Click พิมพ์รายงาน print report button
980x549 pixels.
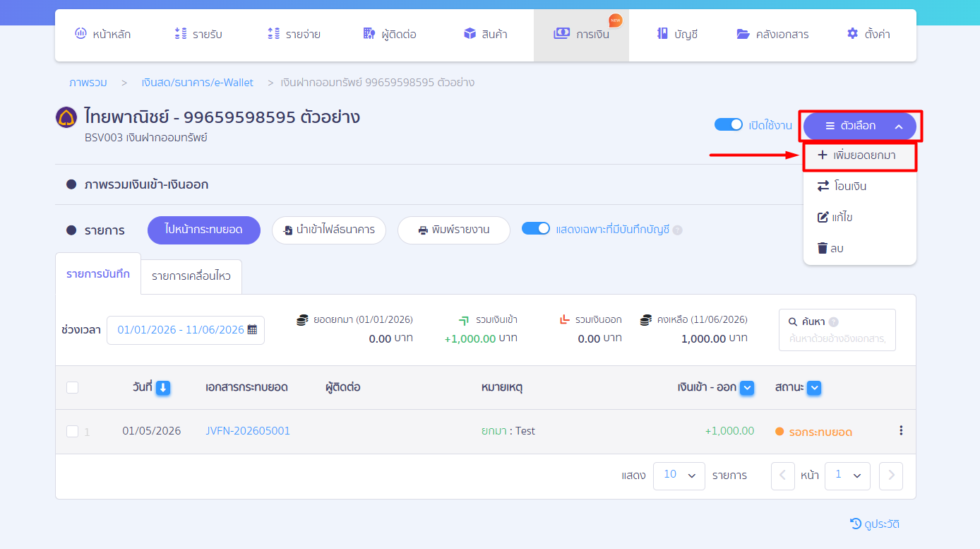click(454, 230)
